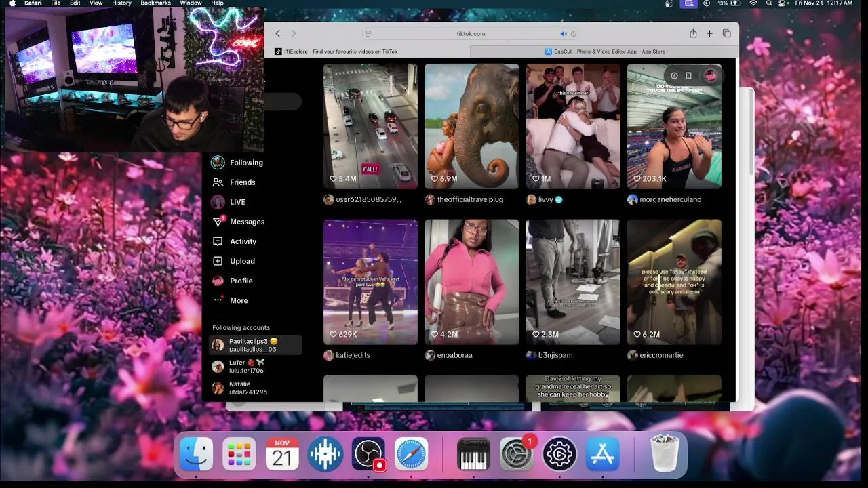
Task: Open Safari from the Dock
Action: 412,453
